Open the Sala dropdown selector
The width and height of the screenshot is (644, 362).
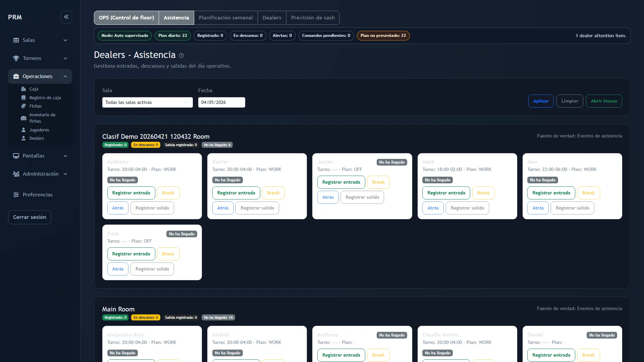pyautogui.click(x=148, y=102)
